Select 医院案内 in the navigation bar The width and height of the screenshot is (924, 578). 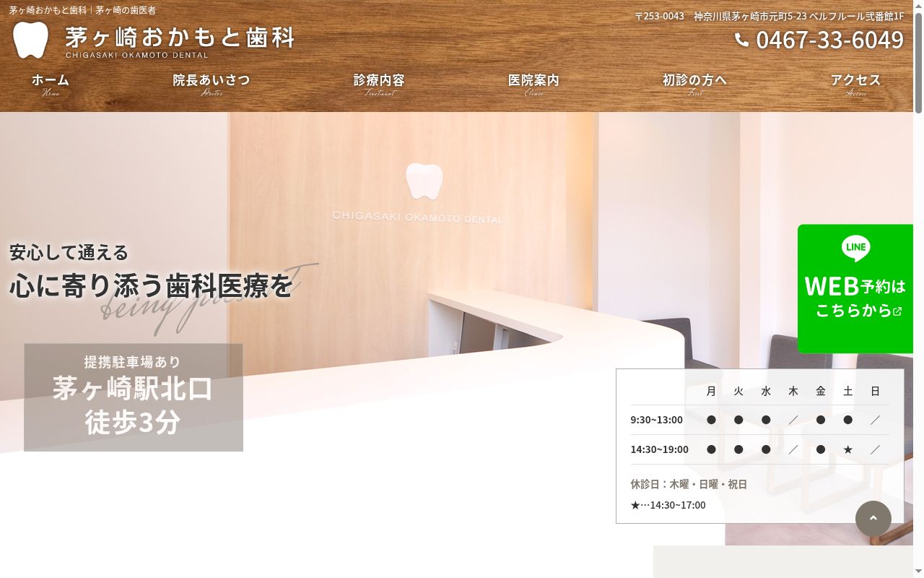coord(533,85)
